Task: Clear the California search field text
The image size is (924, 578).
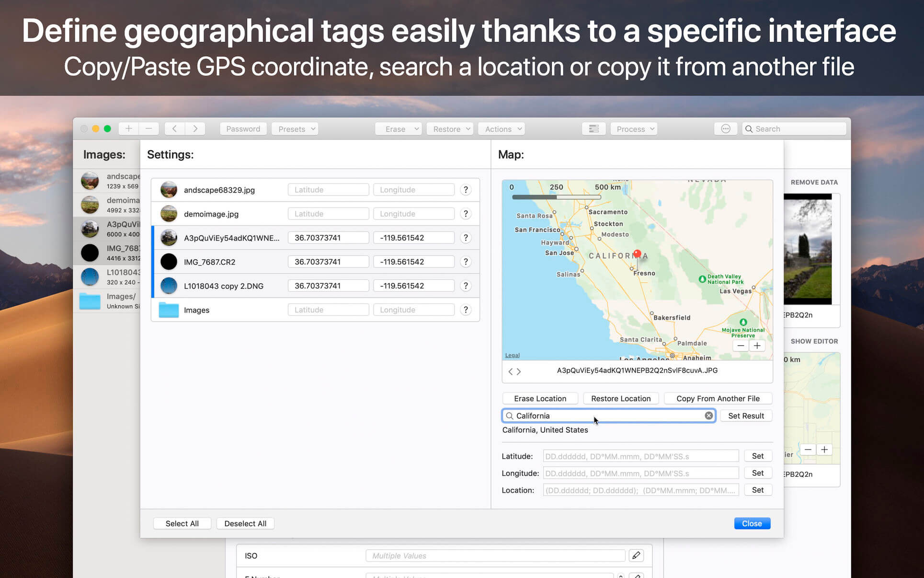Action: (708, 416)
